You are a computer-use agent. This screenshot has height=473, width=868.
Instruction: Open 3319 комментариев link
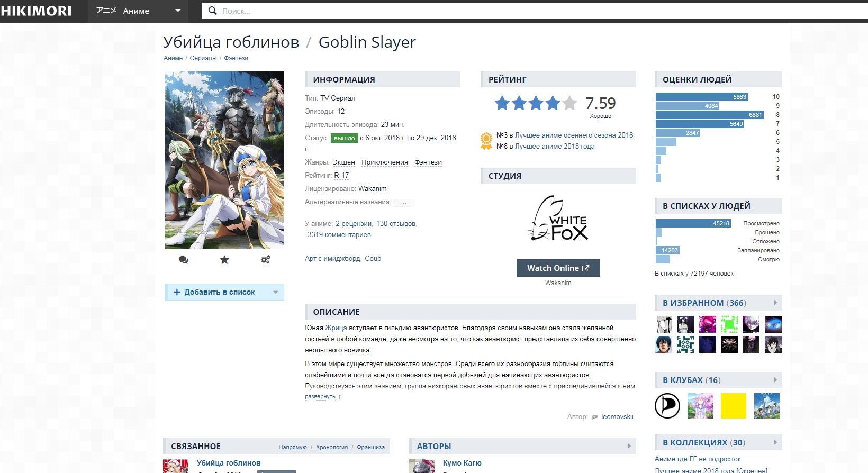tap(339, 235)
